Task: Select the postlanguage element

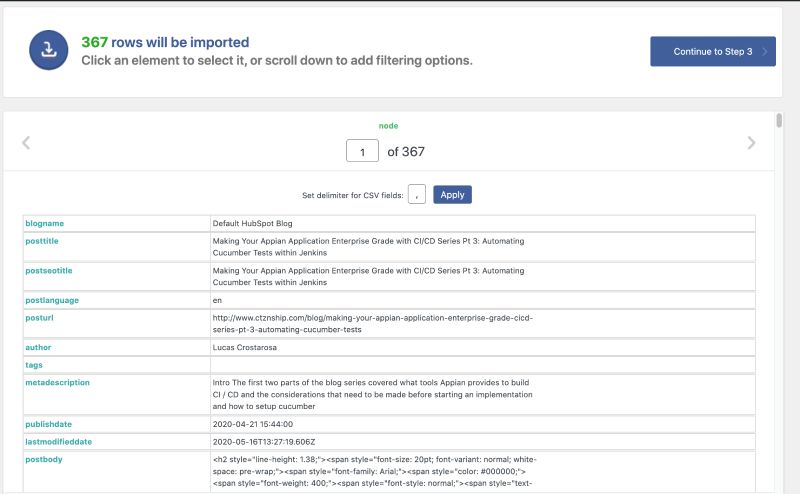Action: [52, 300]
